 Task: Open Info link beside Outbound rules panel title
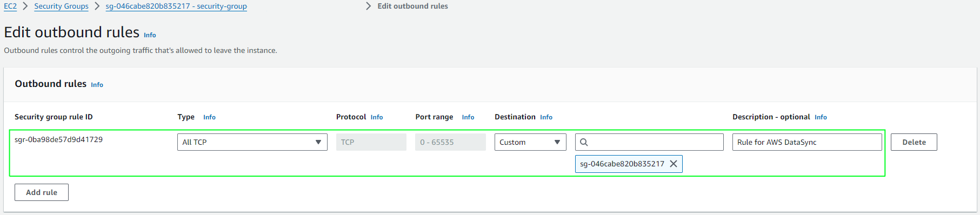[97, 85]
